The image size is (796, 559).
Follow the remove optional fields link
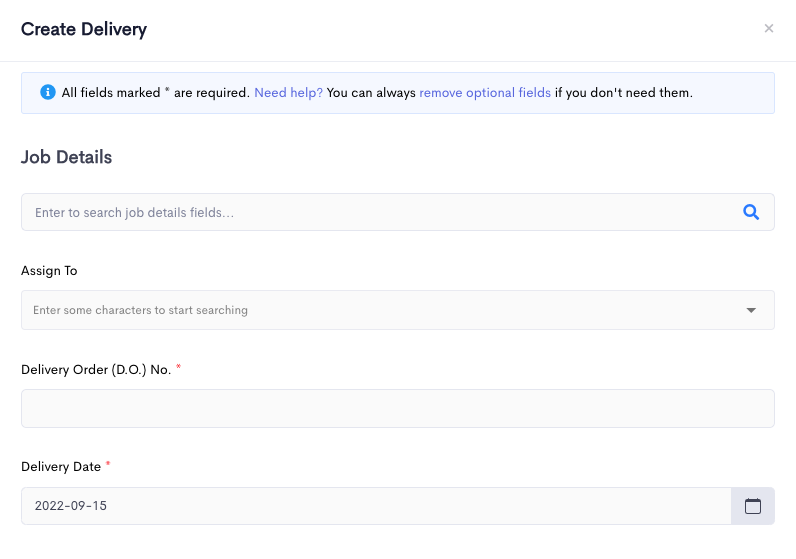(x=485, y=93)
